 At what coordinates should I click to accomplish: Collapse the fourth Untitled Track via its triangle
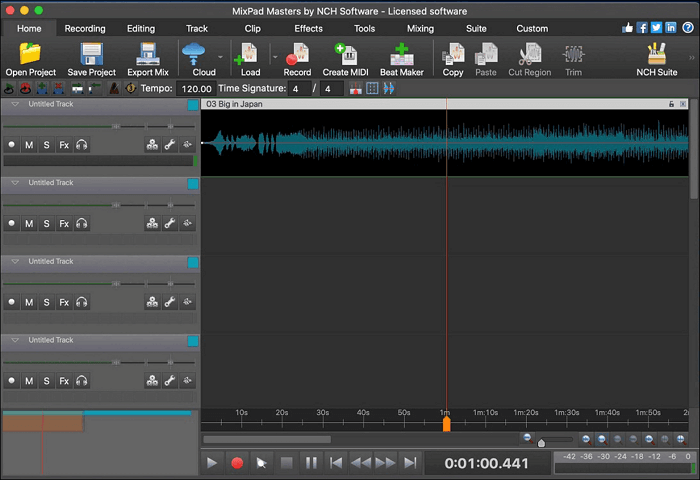(x=15, y=340)
